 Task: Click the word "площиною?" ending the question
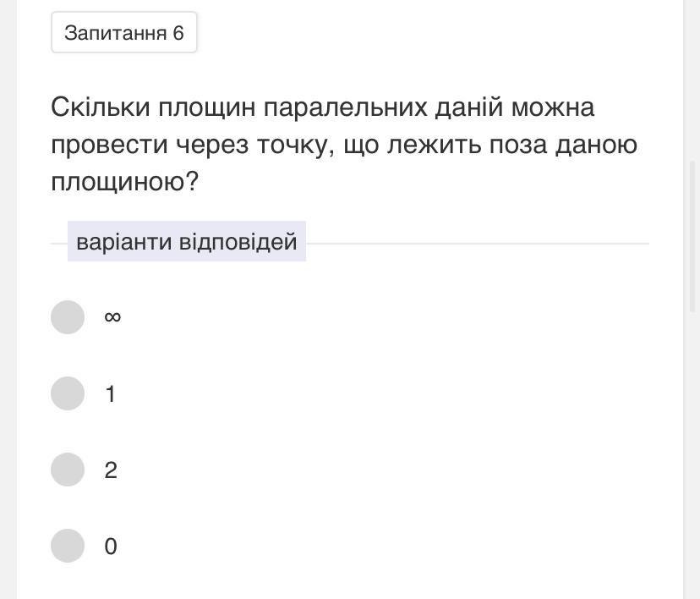click(124, 181)
